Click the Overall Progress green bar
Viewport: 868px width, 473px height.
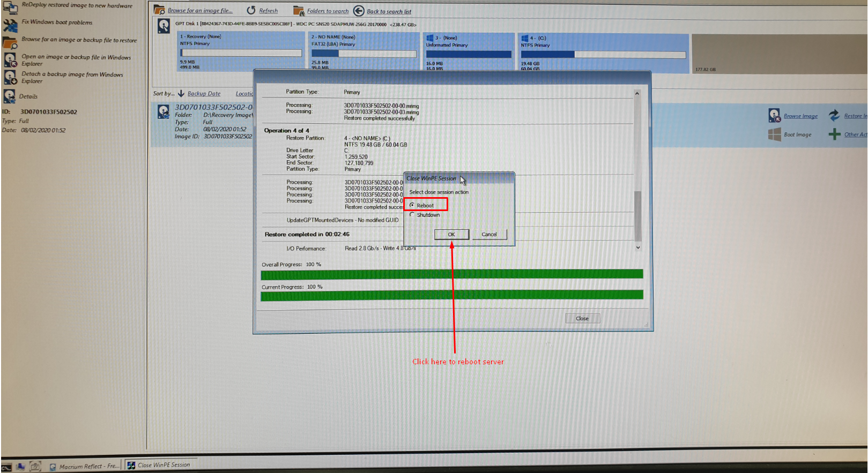pyautogui.click(x=452, y=274)
